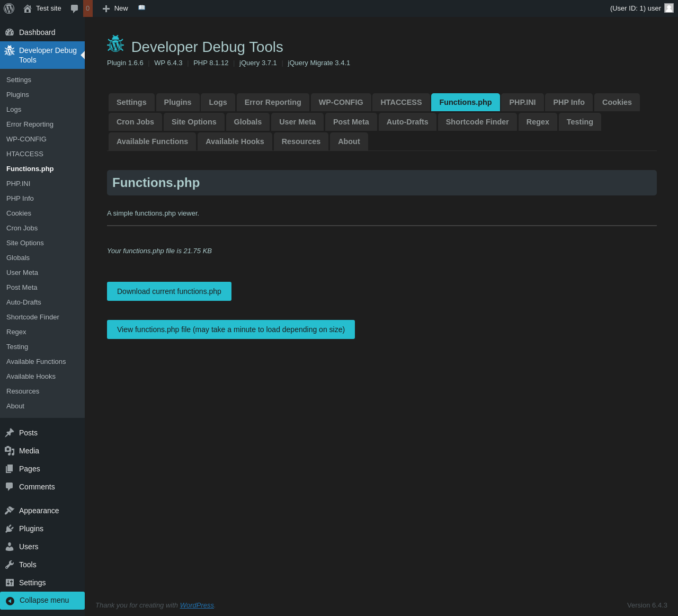The image size is (678, 616).
Task: Open Available Hooks in sidebar submenu
Action: (31, 377)
